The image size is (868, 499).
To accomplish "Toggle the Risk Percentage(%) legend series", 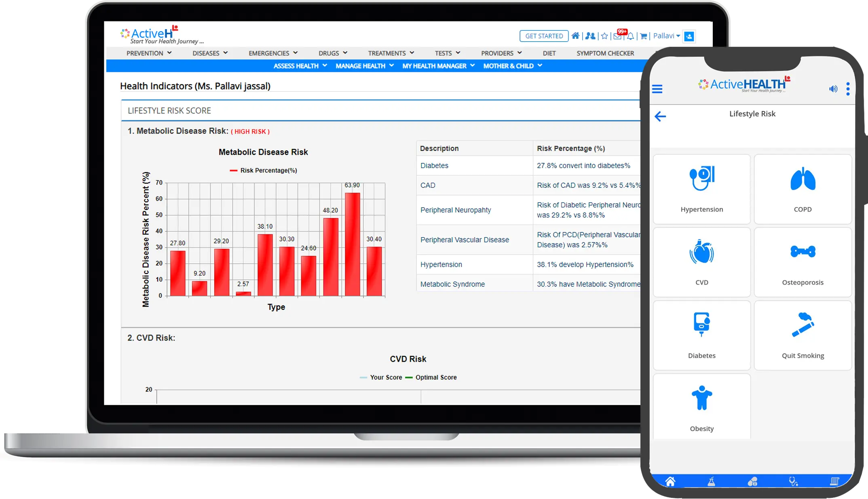I will pos(263,171).
